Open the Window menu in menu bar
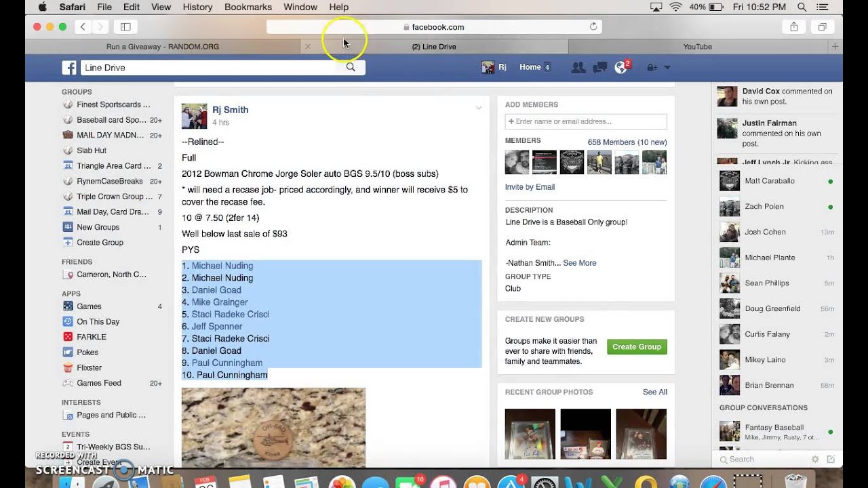This screenshot has width=868, height=488. pyautogui.click(x=300, y=7)
